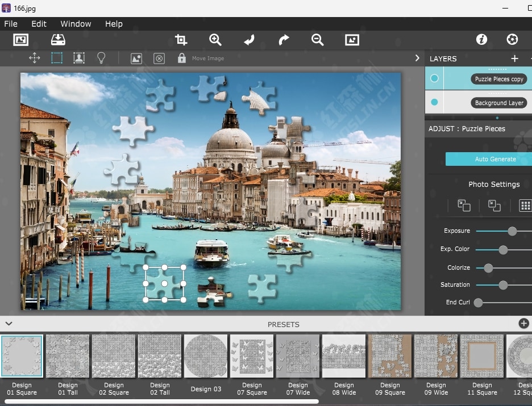The width and height of the screenshot is (532, 406).
Task: Open the info icon in the top toolbar
Action: pyautogui.click(x=481, y=40)
